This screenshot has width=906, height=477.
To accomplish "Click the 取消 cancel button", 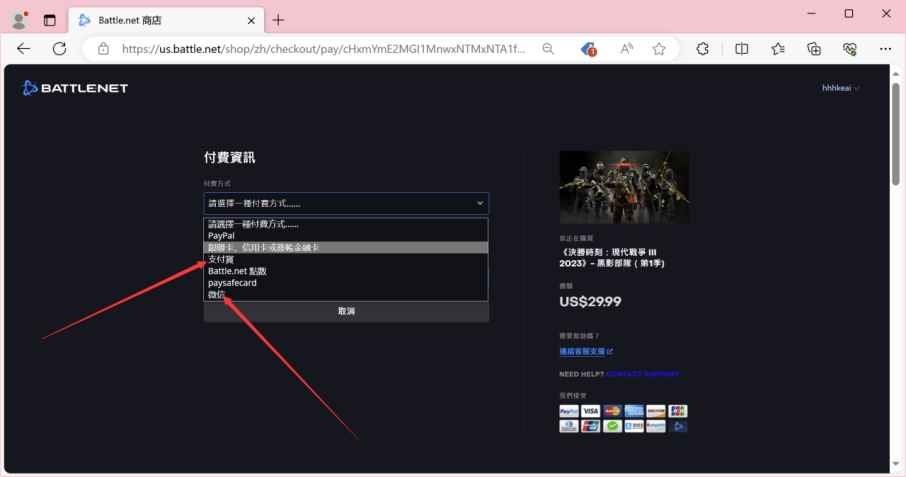I will point(346,311).
